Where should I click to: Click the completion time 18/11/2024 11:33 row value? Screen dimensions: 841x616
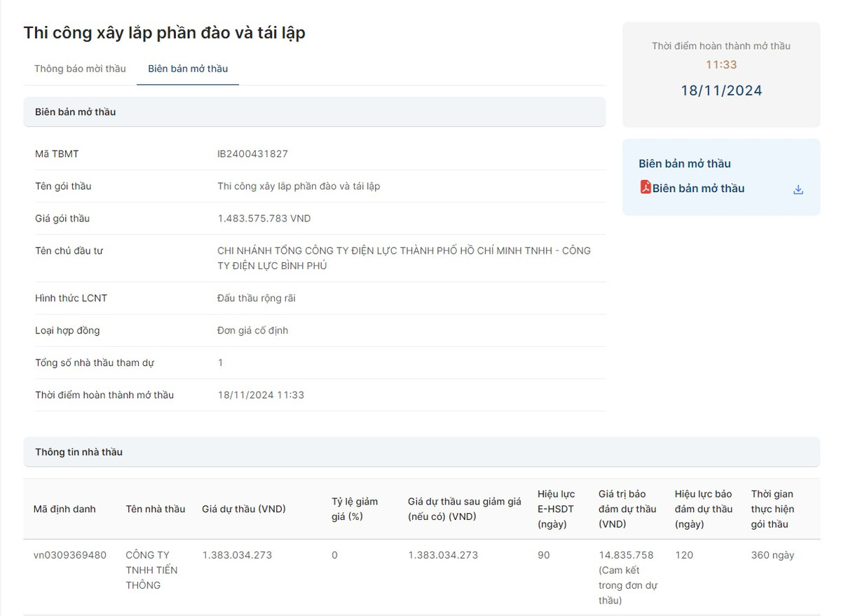(x=261, y=395)
